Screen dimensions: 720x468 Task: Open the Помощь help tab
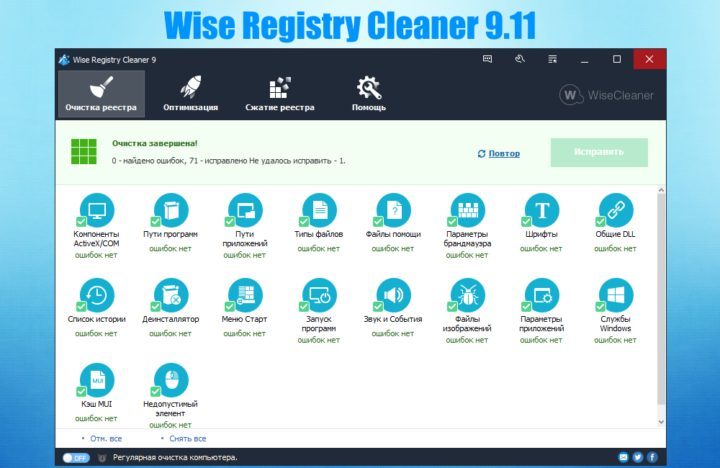click(x=368, y=95)
